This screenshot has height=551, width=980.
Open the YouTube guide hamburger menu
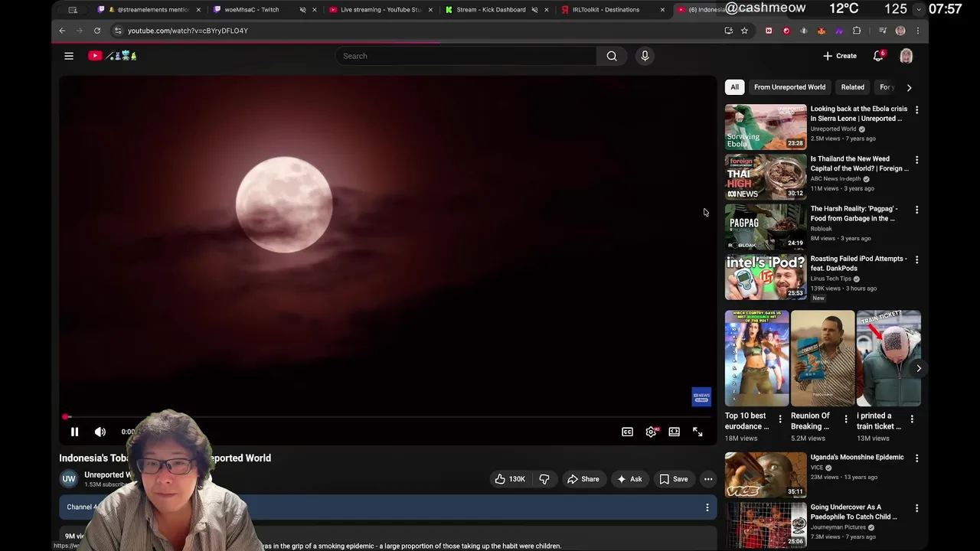(x=69, y=56)
